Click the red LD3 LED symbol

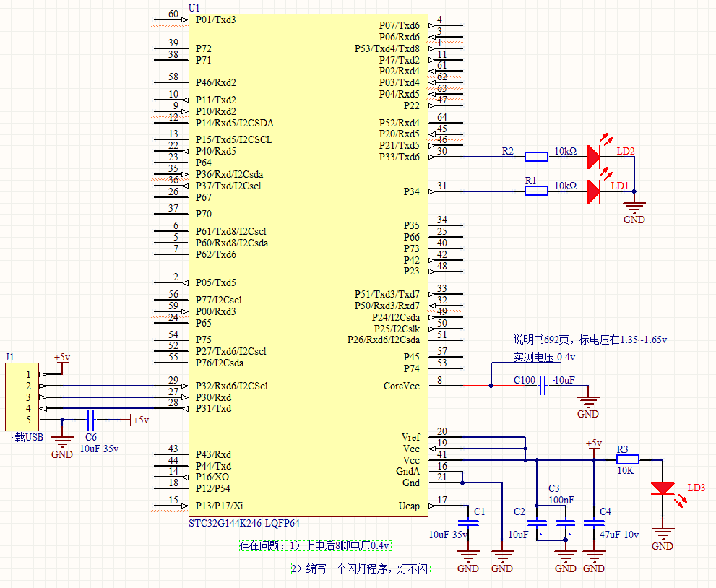click(x=662, y=489)
